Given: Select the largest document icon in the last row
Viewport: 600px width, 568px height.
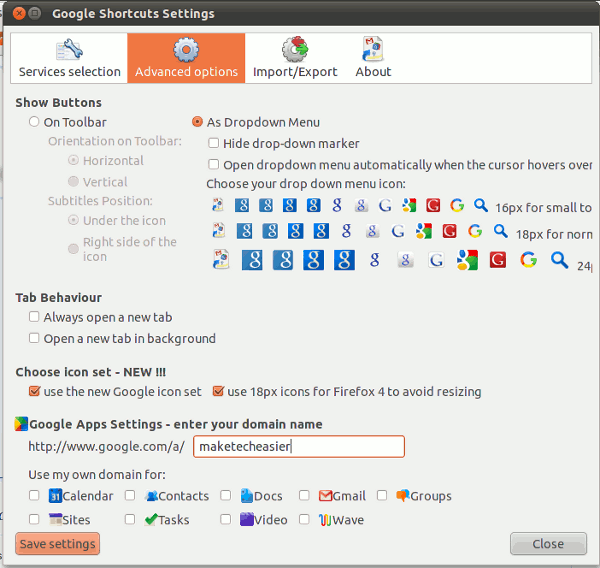Looking at the screenshot, I should (221, 260).
